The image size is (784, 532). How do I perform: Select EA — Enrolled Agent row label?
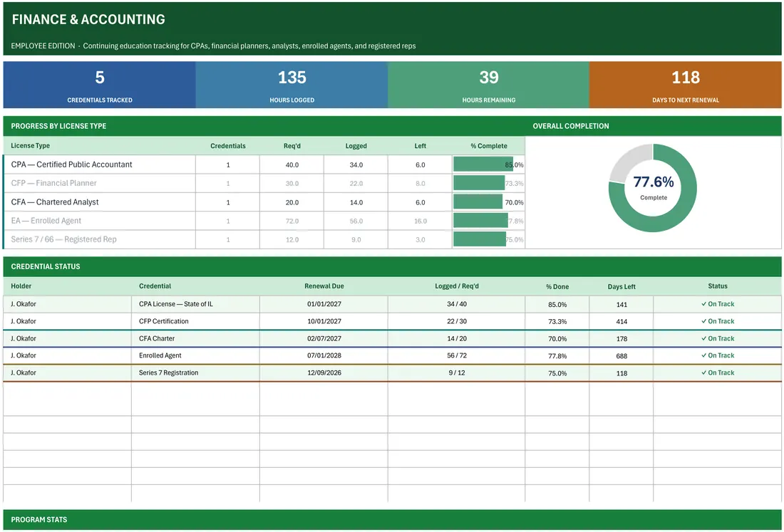(46, 220)
